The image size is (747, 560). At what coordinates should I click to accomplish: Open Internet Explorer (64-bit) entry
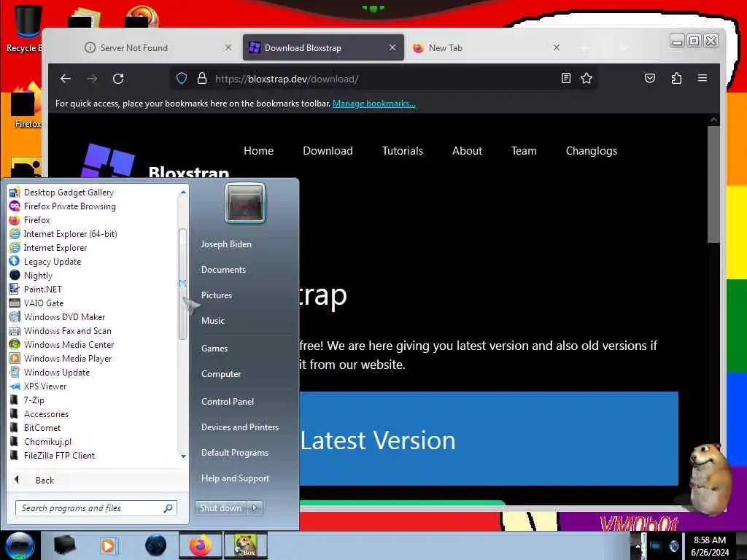click(93, 234)
